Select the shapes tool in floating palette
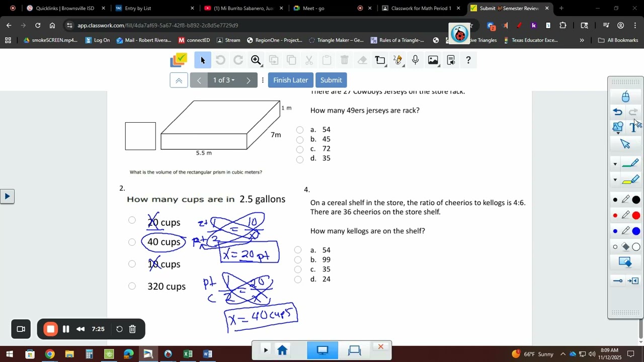644x362 pixels. click(618, 127)
